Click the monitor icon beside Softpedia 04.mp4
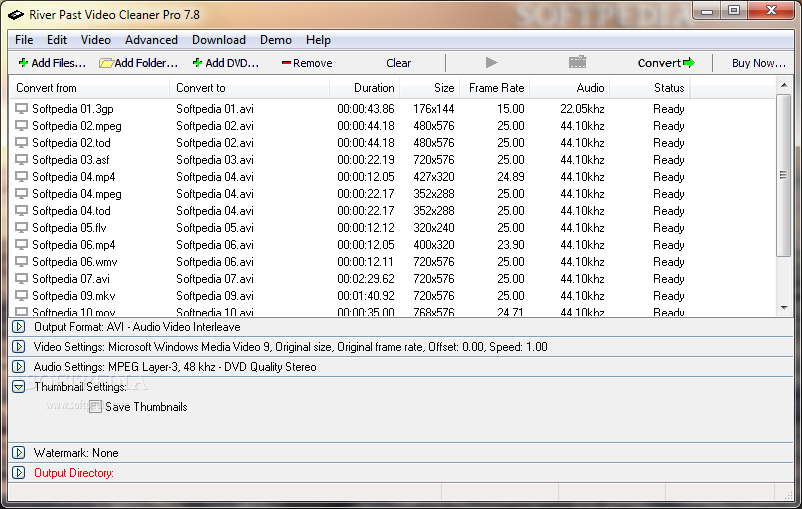This screenshot has height=509, width=802. (21, 176)
